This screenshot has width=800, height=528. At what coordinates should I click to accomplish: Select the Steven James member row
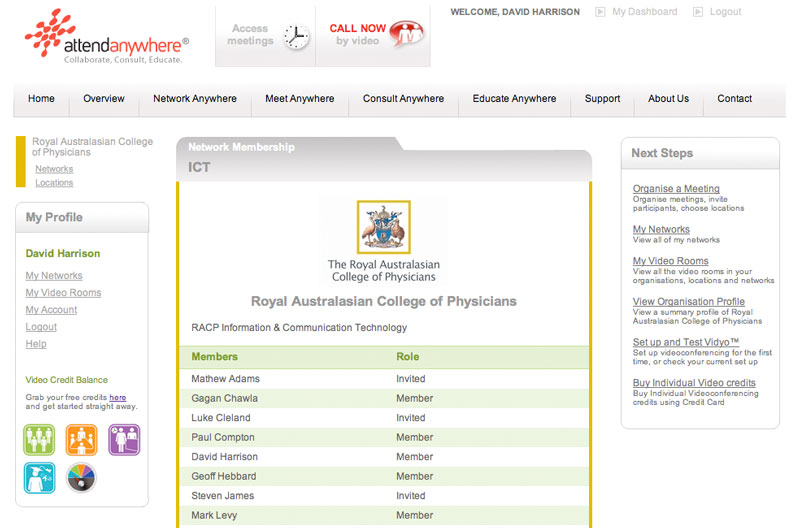tap(384, 495)
